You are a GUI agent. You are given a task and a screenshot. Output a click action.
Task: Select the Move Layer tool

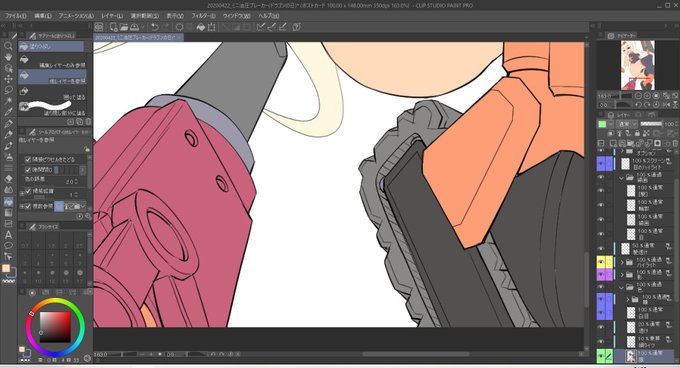click(x=8, y=79)
